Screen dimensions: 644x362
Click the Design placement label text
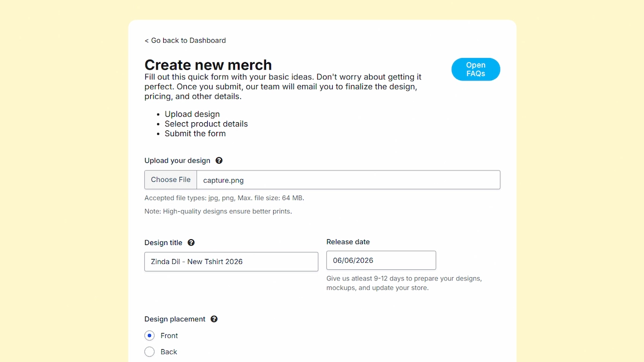pos(175,319)
